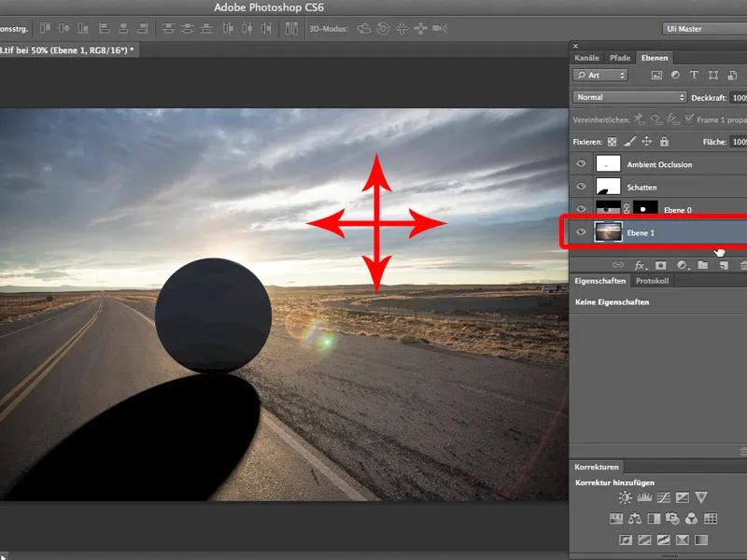Add a Black & White adjustment
Viewport: 747px width, 560px height.
tap(654, 519)
